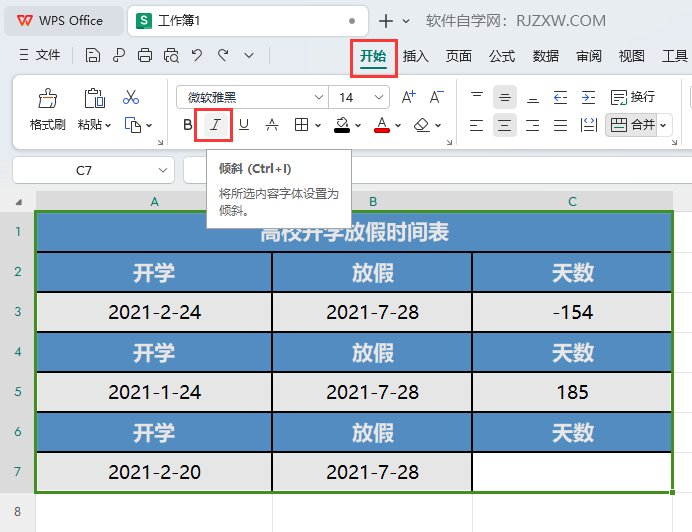692x532 pixels.
Task: Switch to the 公式 Formulas tab
Action: (x=502, y=56)
